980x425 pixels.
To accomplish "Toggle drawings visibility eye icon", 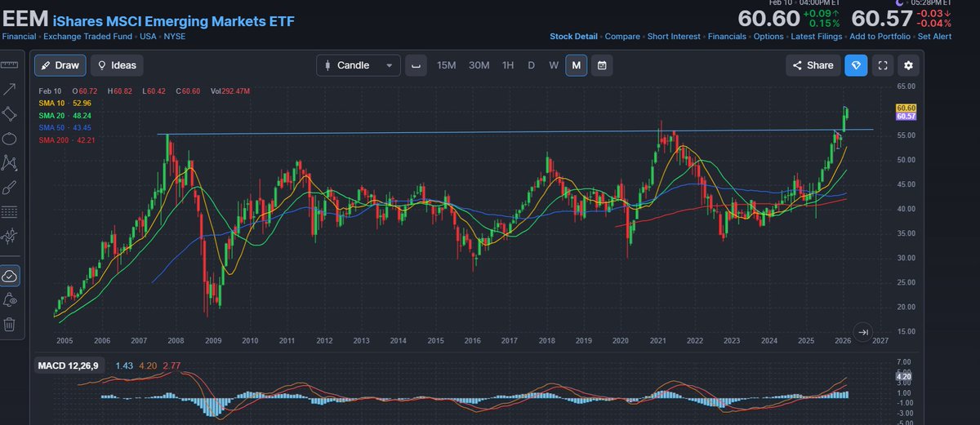I will click(10, 300).
